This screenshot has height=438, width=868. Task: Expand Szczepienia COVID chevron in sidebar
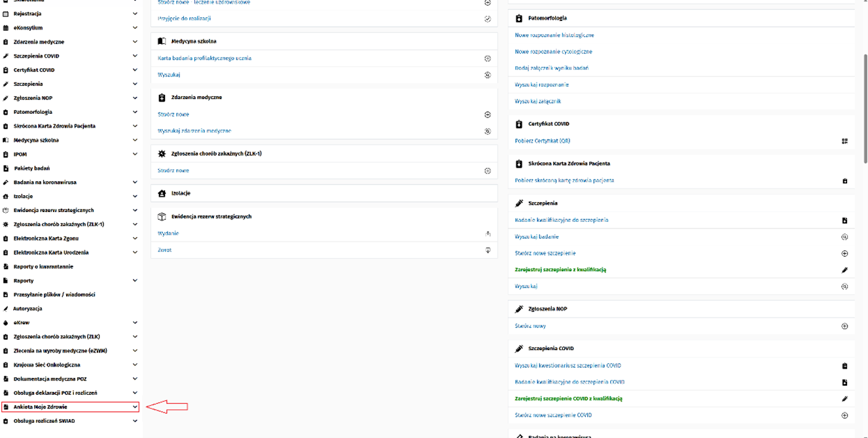[135, 56]
